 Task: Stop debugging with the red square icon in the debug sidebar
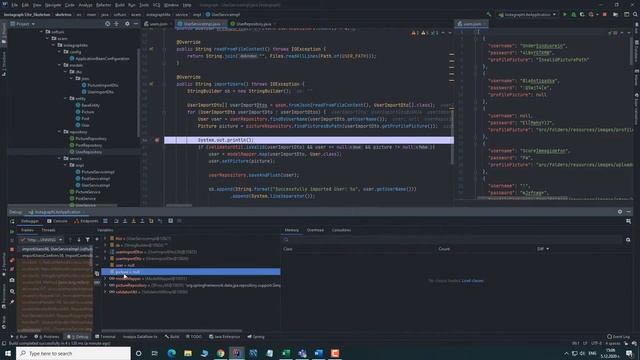(x=12, y=249)
